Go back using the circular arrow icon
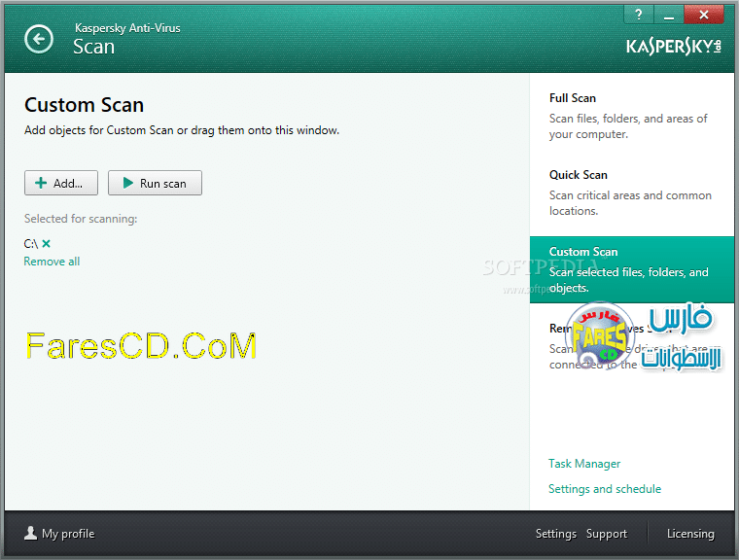 pyautogui.click(x=39, y=39)
